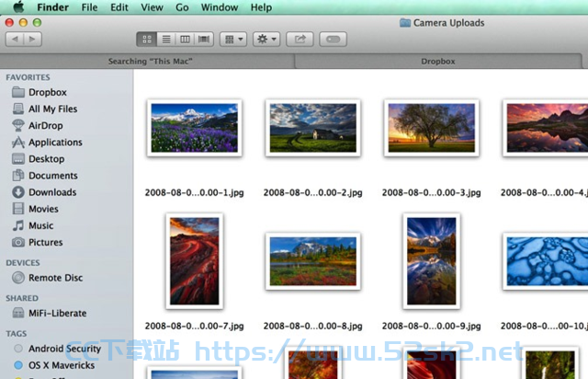Open the item arrangement dropdown
The image size is (588, 379).
click(233, 39)
